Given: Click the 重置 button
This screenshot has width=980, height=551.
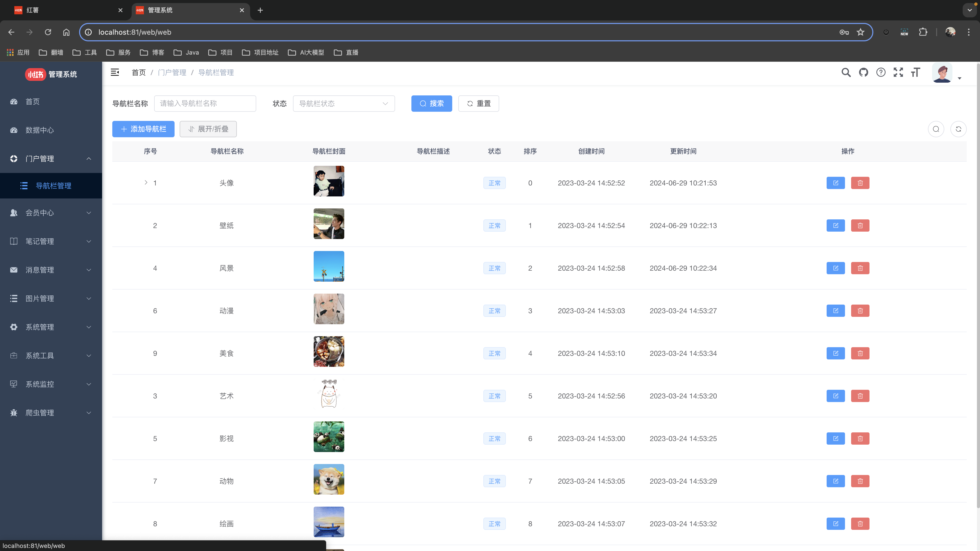Looking at the screenshot, I should (x=478, y=103).
